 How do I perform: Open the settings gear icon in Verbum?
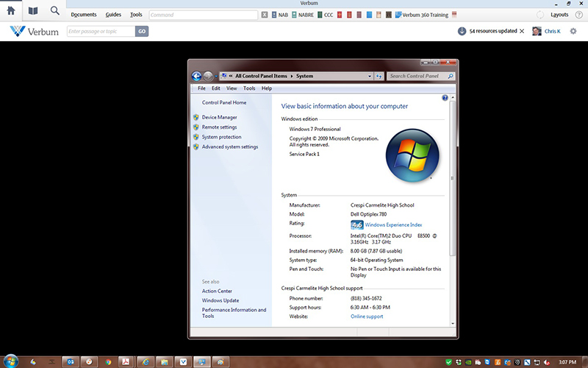tap(573, 31)
